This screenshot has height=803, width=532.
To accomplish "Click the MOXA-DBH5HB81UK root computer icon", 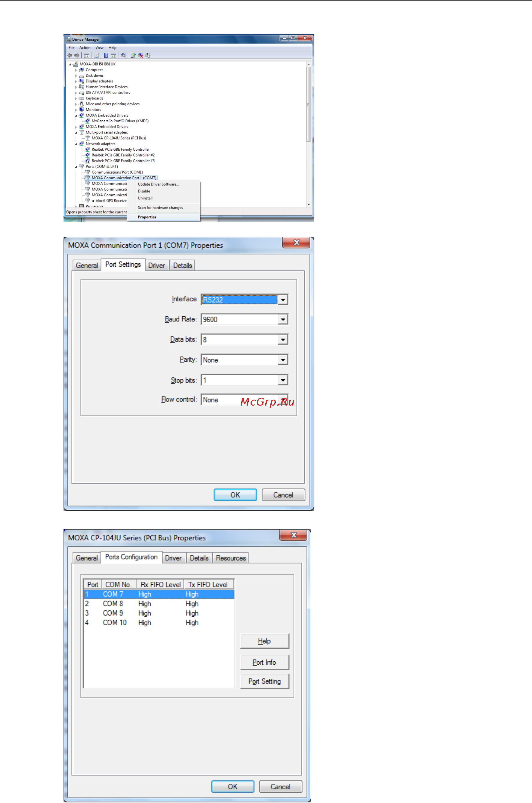I will click(75, 64).
